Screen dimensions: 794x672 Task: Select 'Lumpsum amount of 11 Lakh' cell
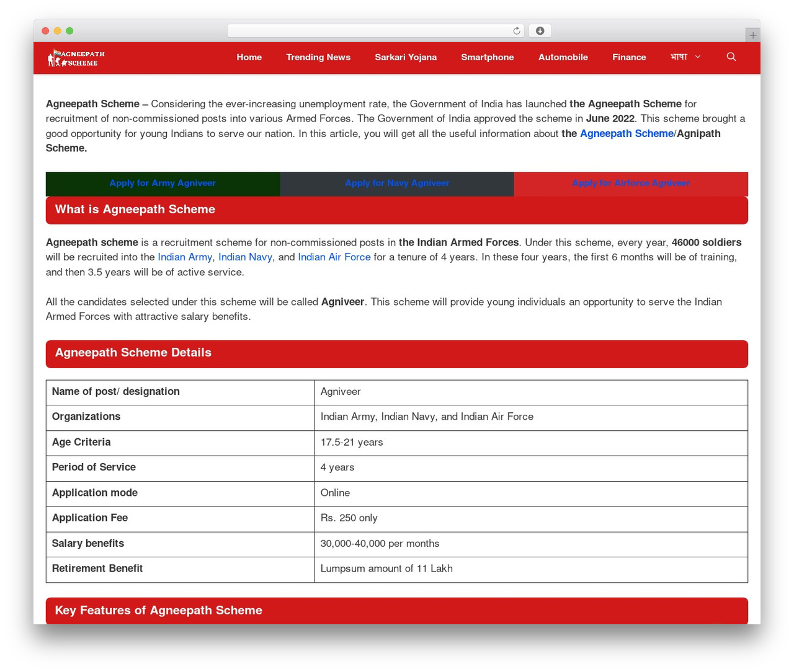(x=531, y=569)
